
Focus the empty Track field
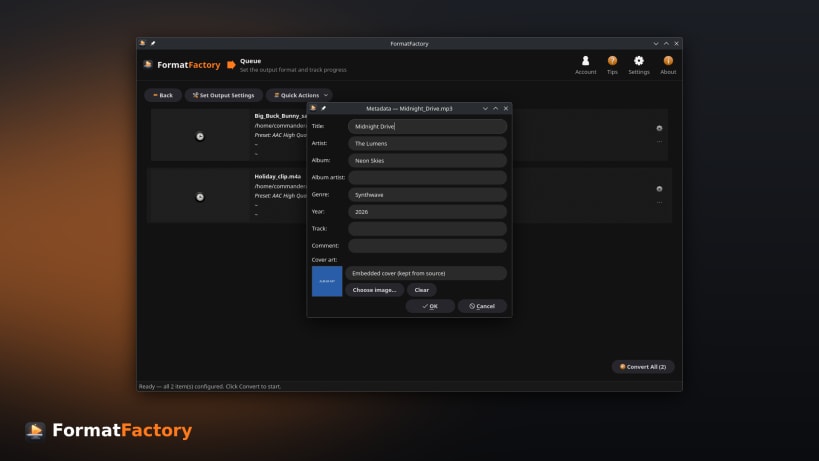pyautogui.click(x=427, y=229)
